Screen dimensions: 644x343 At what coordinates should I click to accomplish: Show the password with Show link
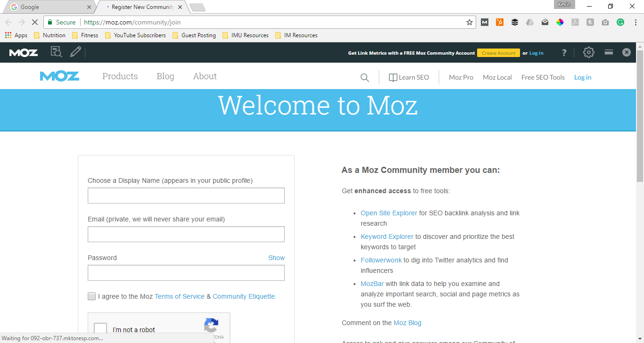pyautogui.click(x=277, y=258)
